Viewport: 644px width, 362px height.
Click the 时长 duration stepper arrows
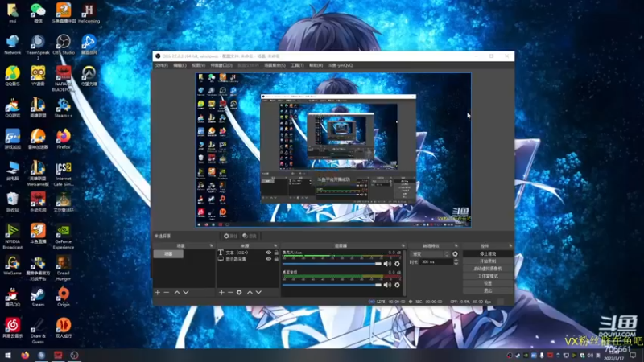click(x=456, y=262)
